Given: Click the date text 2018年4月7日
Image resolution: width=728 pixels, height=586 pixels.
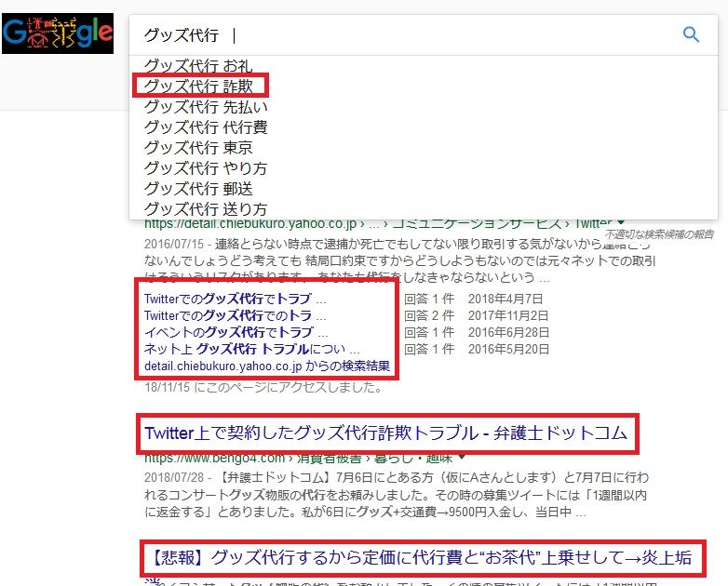Looking at the screenshot, I should pyautogui.click(x=506, y=299).
